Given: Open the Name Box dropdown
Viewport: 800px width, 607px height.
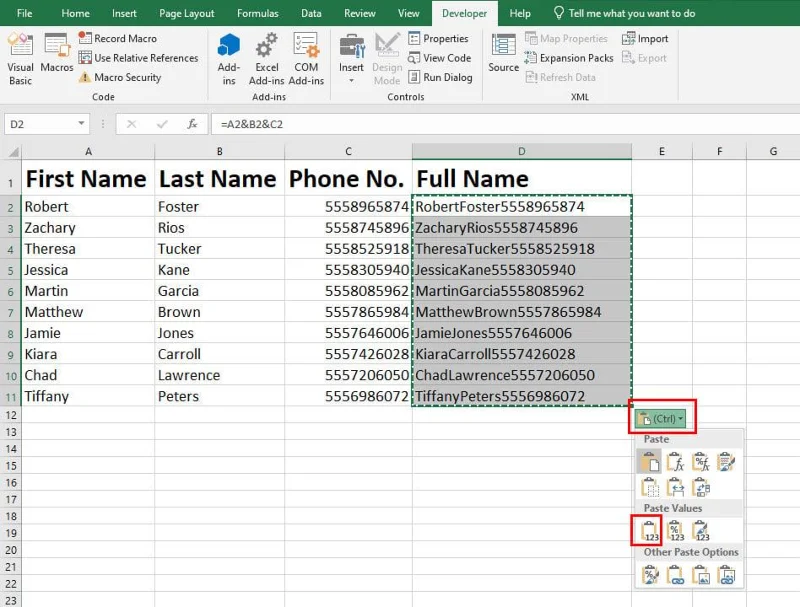Looking at the screenshot, I should [x=82, y=125].
